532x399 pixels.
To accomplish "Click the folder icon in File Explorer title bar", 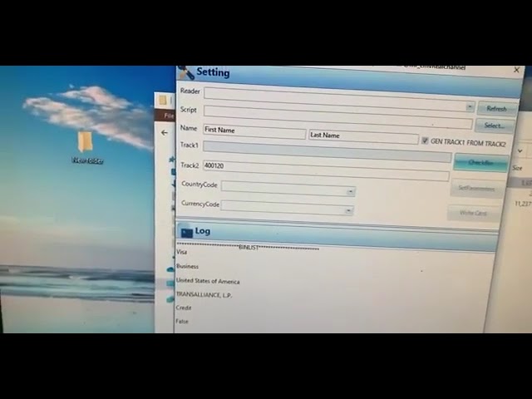I will (163, 100).
